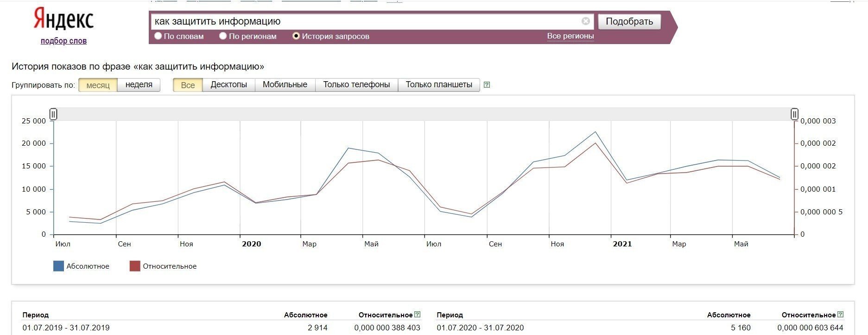Screen dimensions: 868x335
Task: Click help icon next to device tabs
Action: click(x=487, y=85)
